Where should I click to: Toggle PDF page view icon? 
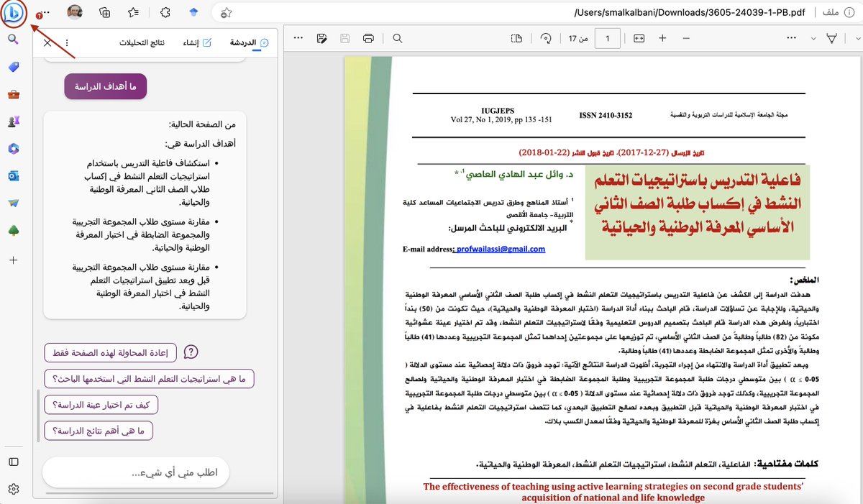(516, 38)
